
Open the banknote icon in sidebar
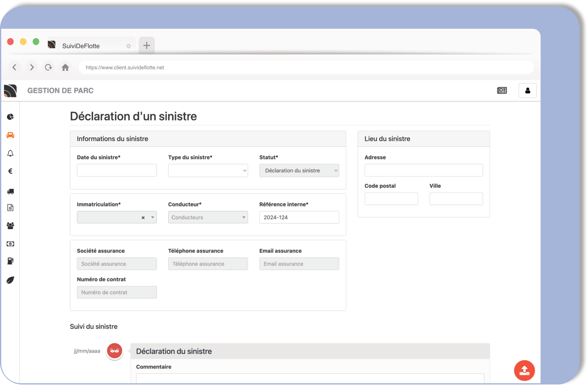pyautogui.click(x=10, y=244)
